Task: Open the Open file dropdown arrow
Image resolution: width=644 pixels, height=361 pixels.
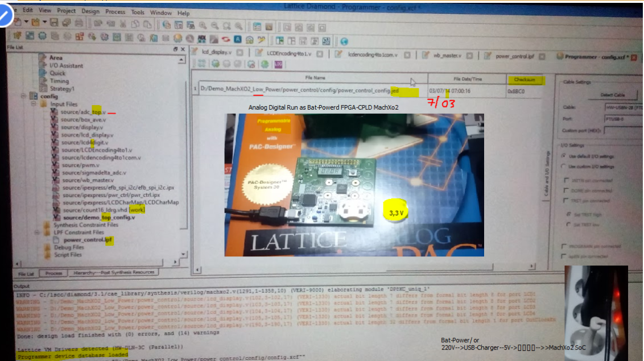Action: click(x=44, y=22)
